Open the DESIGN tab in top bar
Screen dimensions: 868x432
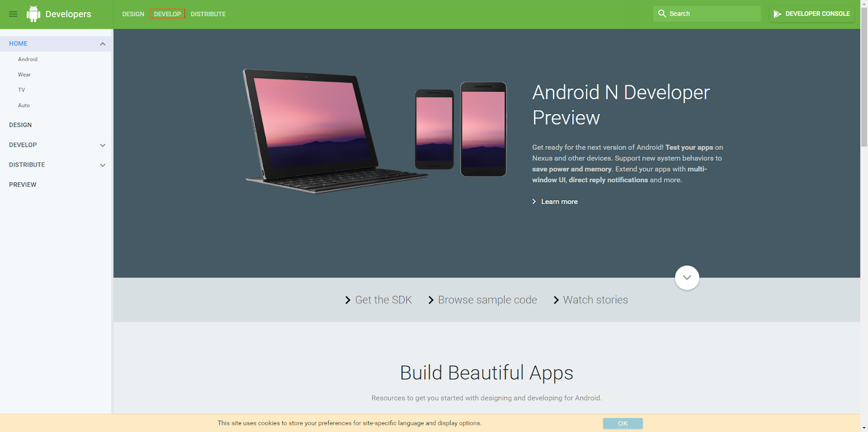(133, 14)
